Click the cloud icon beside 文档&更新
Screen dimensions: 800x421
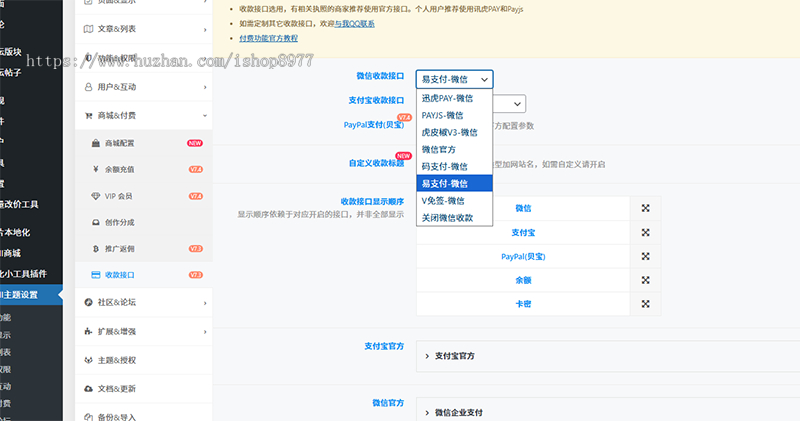pos(88,388)
